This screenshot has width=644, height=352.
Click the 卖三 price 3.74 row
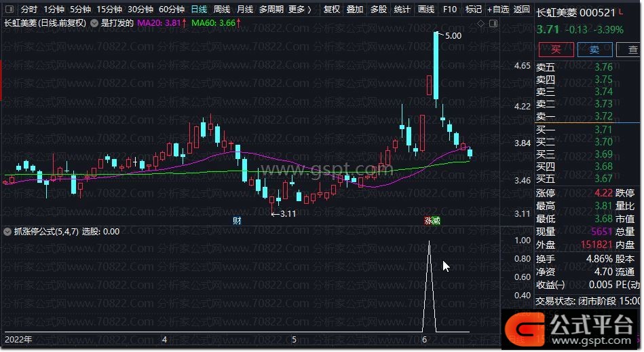[575, 92]
